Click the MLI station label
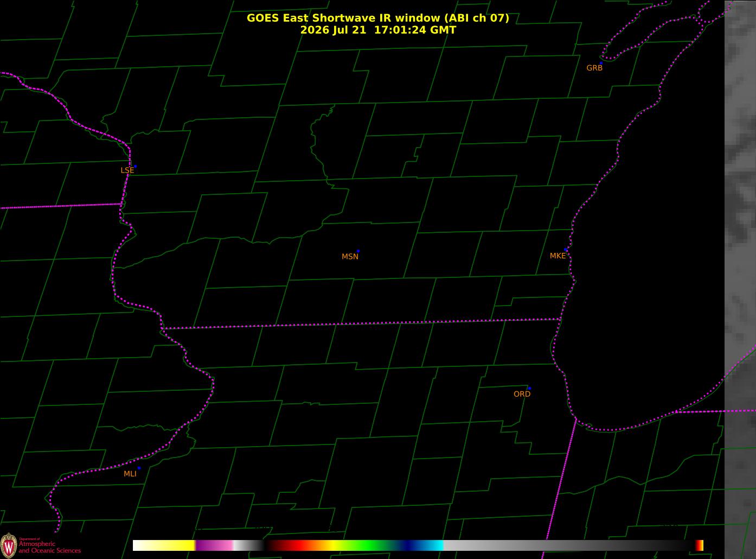Viewport: 756px width, 559px height. pos(130,474)
